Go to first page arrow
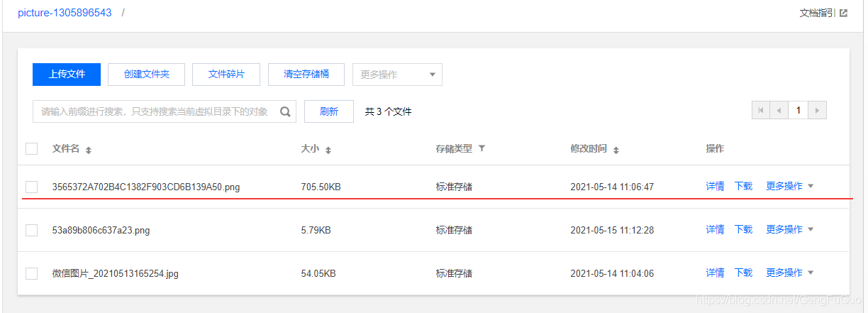This screenshot has height=313, width=868. point(761,110)
